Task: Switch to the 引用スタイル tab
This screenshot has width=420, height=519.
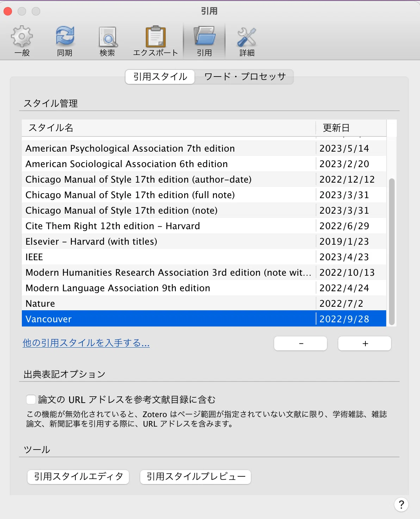Action: pyautogui.click(x=160, y=77)
